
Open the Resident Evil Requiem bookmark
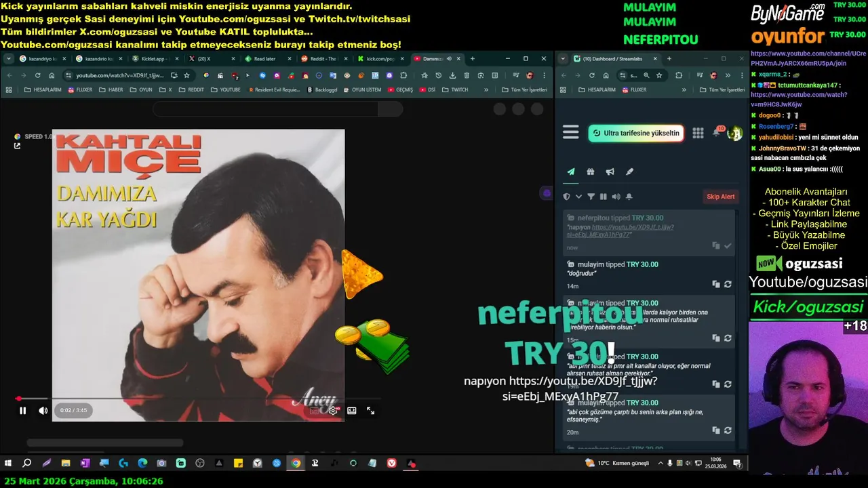(x=274, y=89)
